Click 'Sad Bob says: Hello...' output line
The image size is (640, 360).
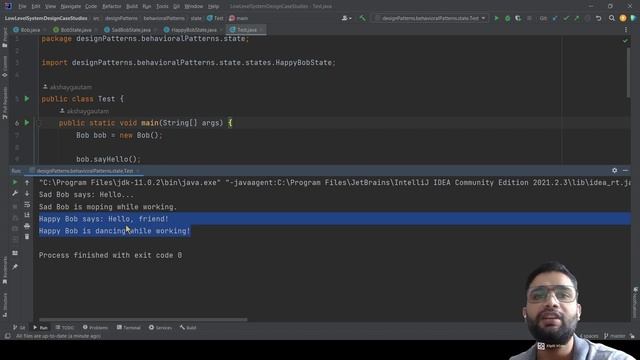pos(86,195)
